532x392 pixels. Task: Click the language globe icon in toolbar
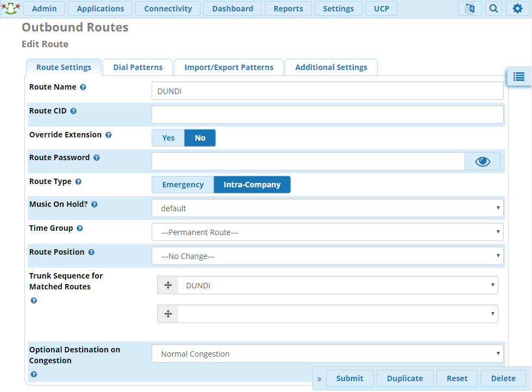469,8
